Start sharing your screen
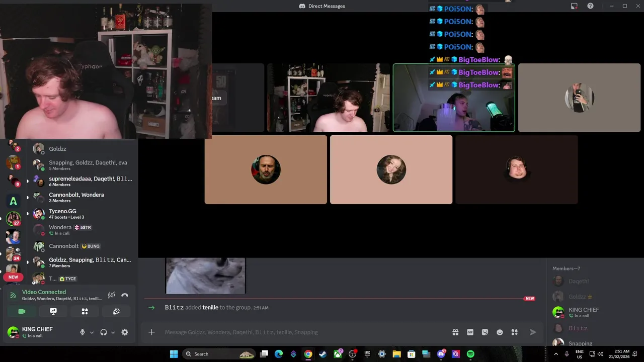 pyautogui.click(x=53, y=311)
